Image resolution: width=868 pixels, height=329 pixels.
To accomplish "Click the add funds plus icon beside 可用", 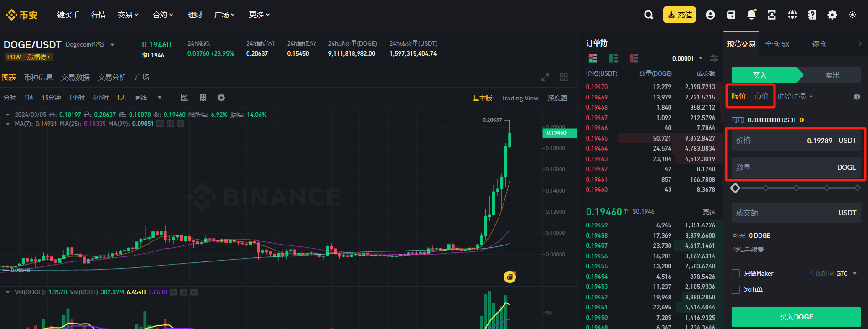I will pyautogui.click(x=802, y=120).
